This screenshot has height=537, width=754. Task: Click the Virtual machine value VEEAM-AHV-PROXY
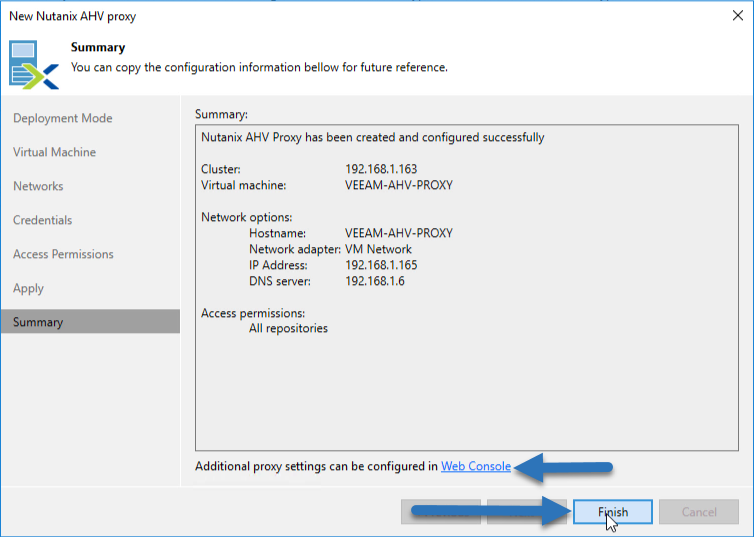[399, 185]
